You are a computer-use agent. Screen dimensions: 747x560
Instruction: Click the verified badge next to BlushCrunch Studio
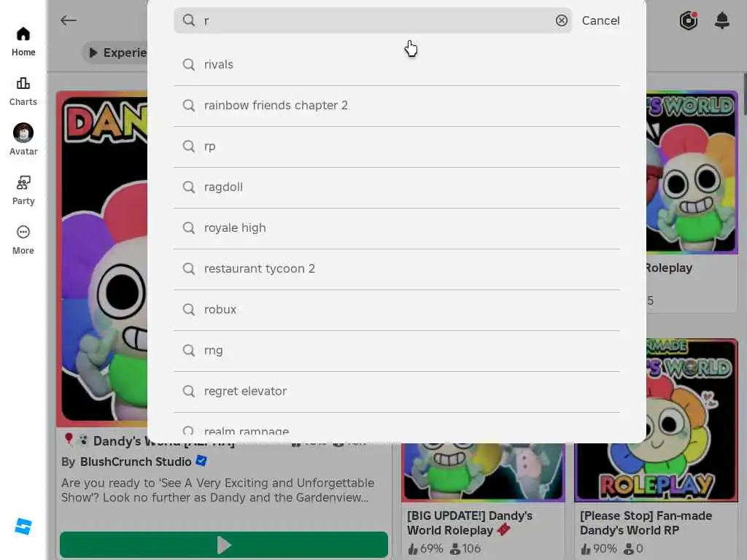click(x=201, y=461)
